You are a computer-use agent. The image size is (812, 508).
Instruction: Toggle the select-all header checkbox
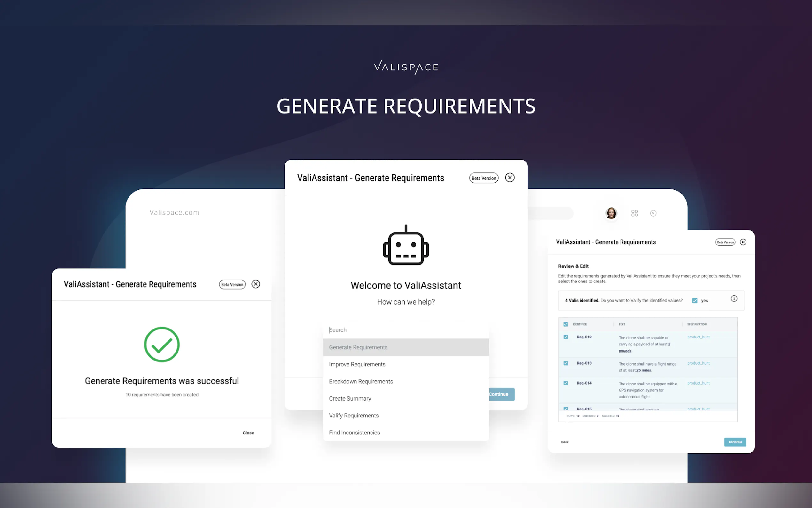566,324
